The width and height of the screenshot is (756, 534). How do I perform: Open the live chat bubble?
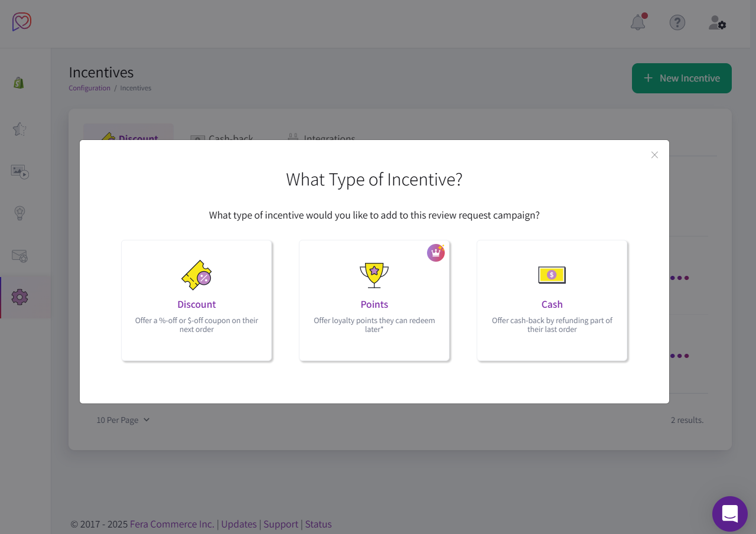coord(730,514)
